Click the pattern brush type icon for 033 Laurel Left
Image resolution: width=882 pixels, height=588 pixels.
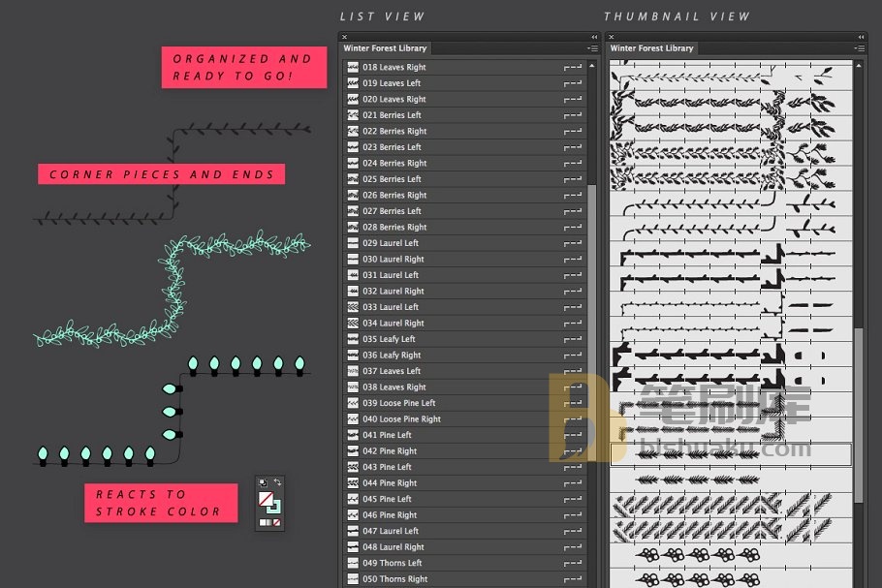tap(573, 307)
